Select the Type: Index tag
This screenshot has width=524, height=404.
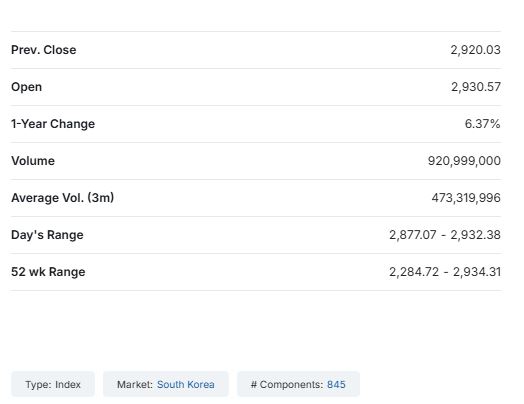point(53,384)
